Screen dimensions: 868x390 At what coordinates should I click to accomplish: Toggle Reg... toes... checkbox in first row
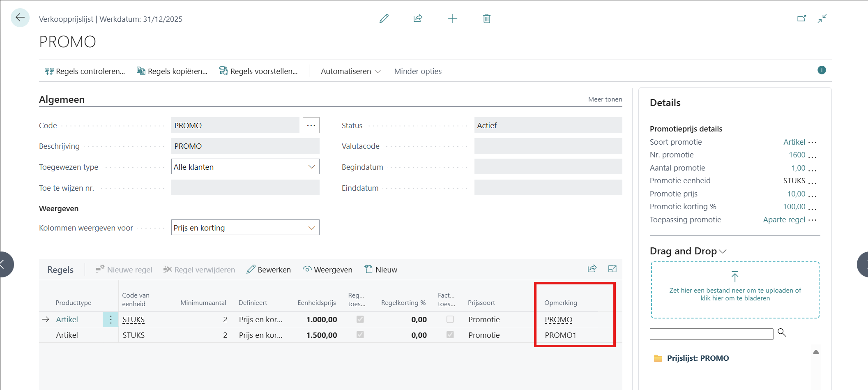coord(360,319)
